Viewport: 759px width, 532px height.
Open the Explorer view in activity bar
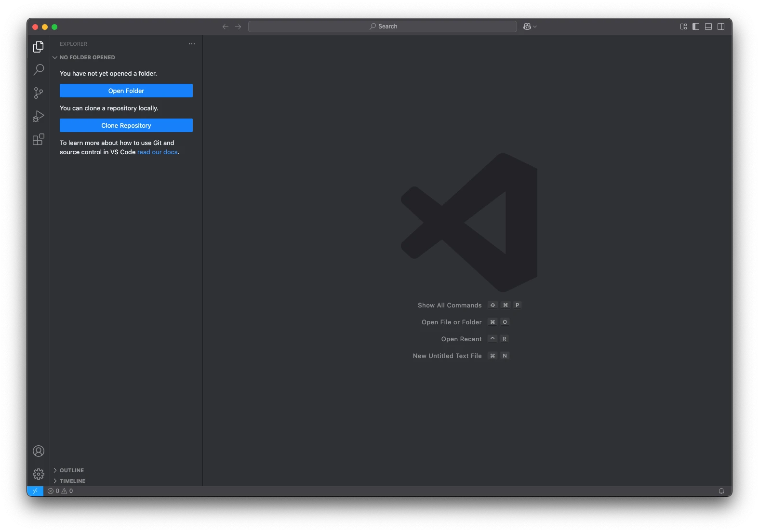[x=39, y=47]
